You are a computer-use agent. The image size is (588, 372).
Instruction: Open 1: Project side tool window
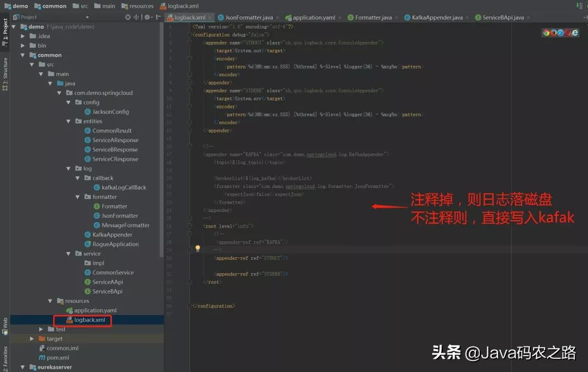[x=5, y=32]
